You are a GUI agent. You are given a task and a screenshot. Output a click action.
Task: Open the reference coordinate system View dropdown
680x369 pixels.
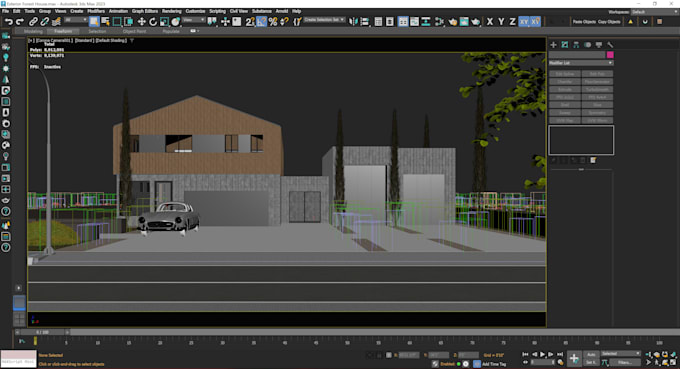pos(194,20)
